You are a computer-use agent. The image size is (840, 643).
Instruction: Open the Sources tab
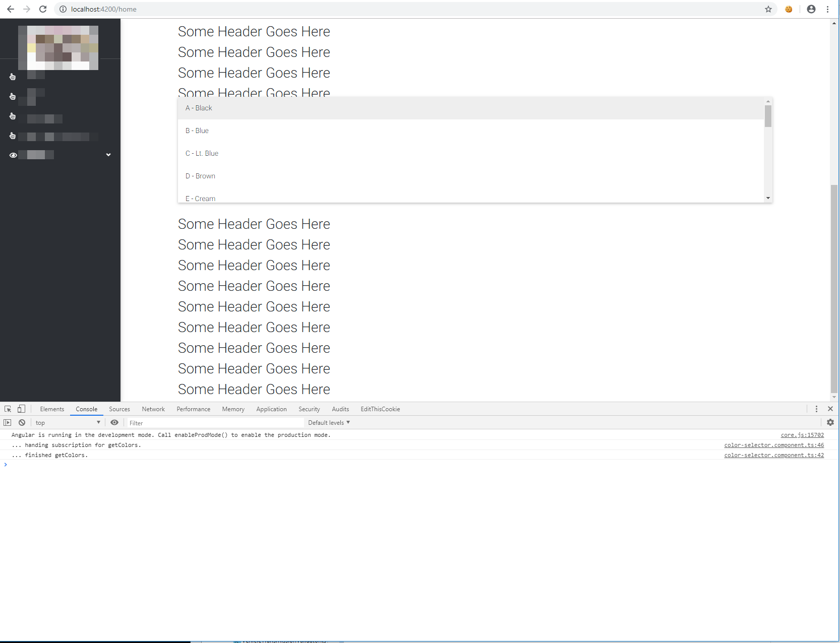click(x=119, y=409)
